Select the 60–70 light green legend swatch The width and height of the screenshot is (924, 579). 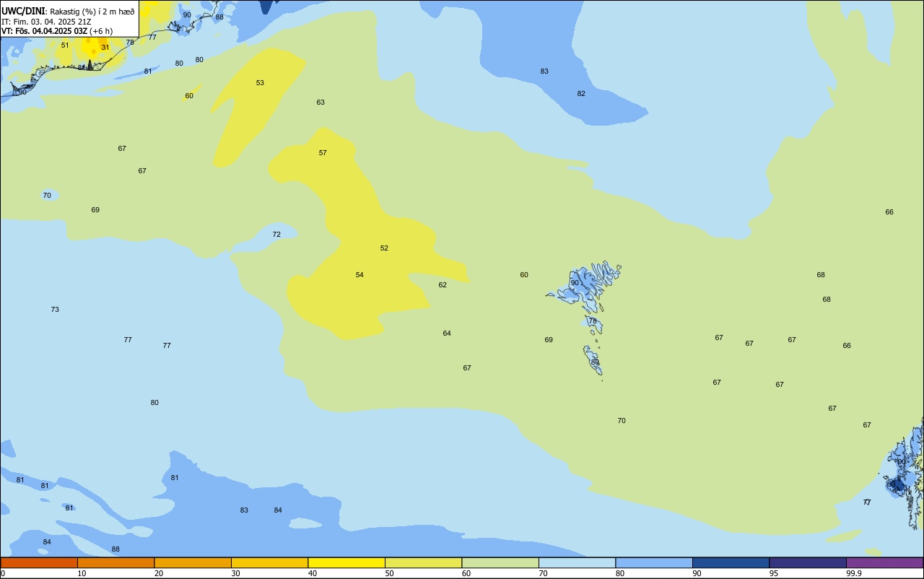tap(500, 562)
